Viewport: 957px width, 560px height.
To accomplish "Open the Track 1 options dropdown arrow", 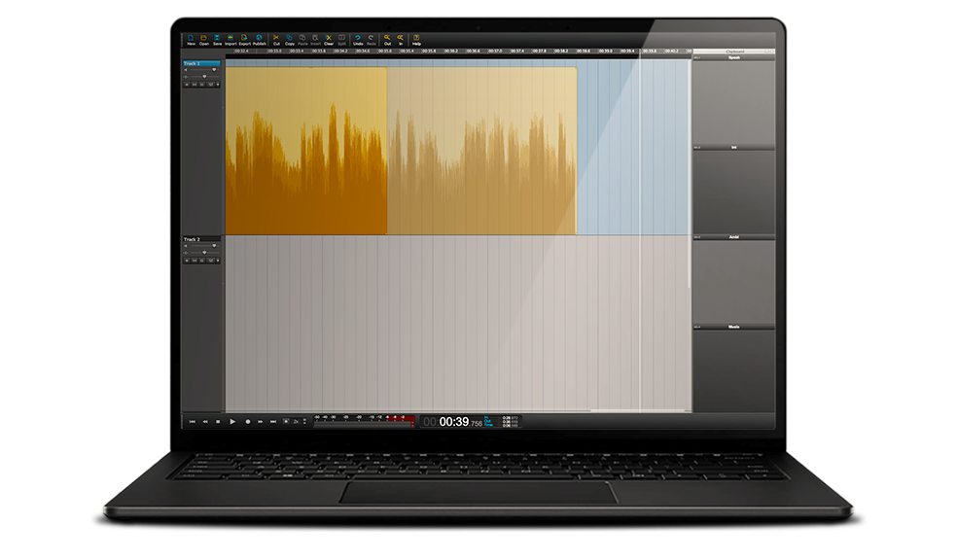I will pos(218,85).
